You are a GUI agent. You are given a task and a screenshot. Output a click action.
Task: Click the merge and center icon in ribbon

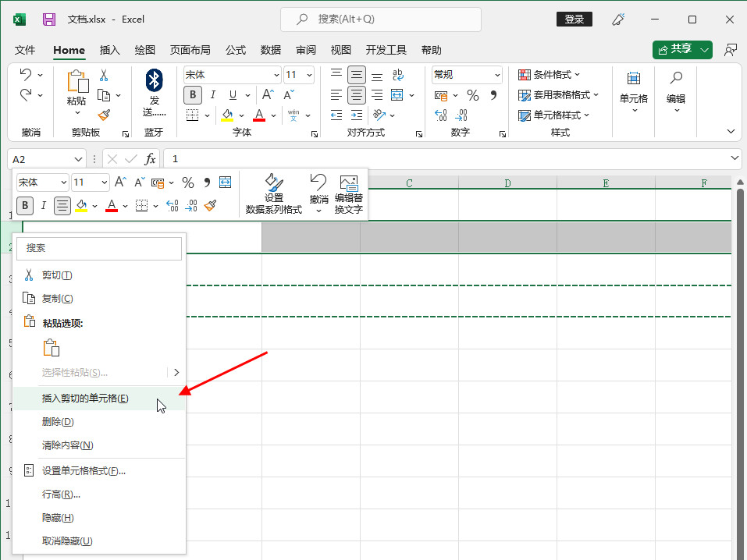point(397,94)
